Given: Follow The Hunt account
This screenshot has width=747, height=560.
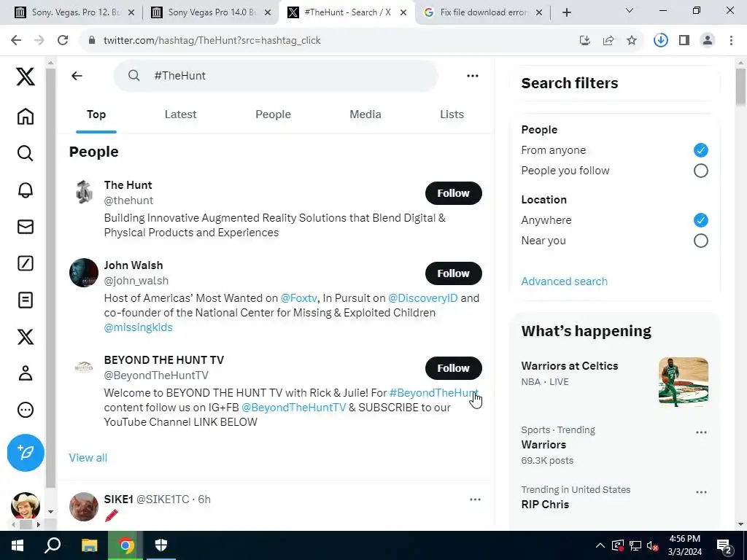Looking at the screenshot, I should tap(454, 193).
